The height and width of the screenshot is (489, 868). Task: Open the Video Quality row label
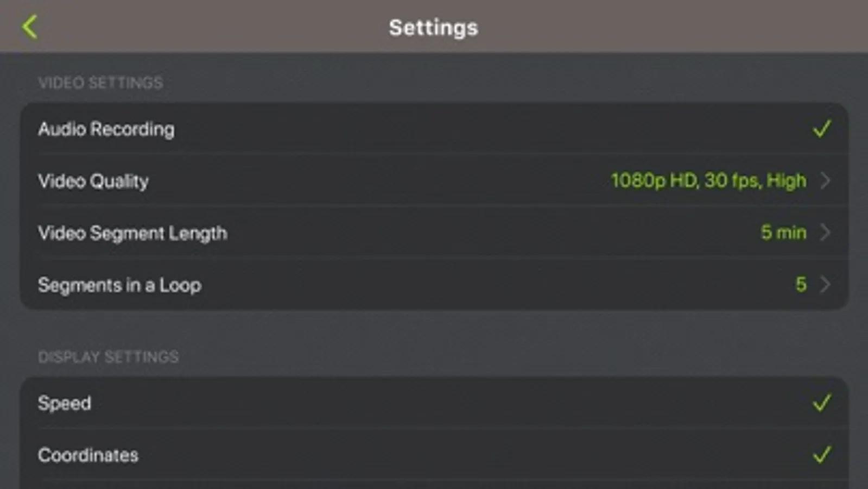(x=93, y=181)
